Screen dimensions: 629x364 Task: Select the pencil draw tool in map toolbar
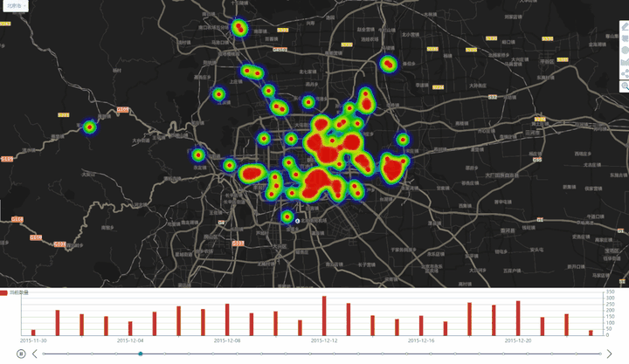coord(625,26)
